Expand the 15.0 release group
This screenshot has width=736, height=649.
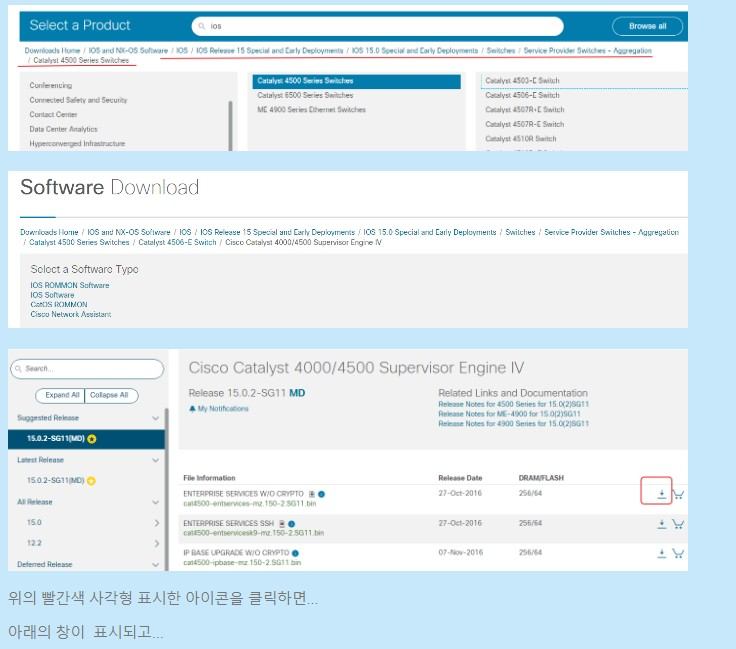(157, 523)
